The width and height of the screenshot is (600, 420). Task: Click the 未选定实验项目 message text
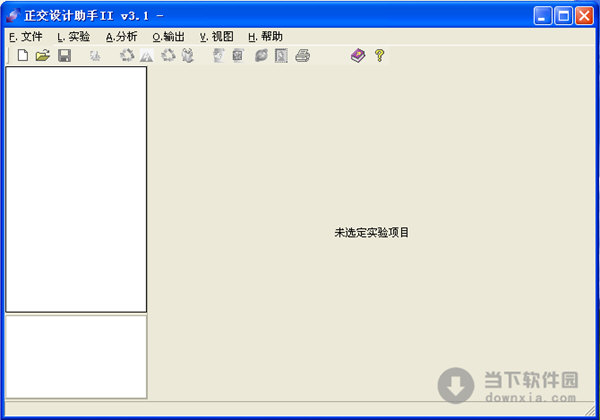(372, 232)
